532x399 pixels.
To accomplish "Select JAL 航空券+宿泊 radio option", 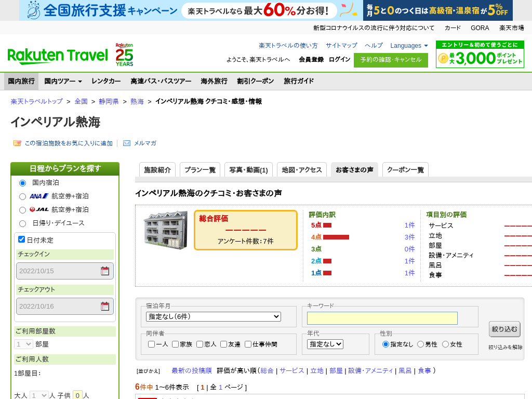I will [23, 210].
